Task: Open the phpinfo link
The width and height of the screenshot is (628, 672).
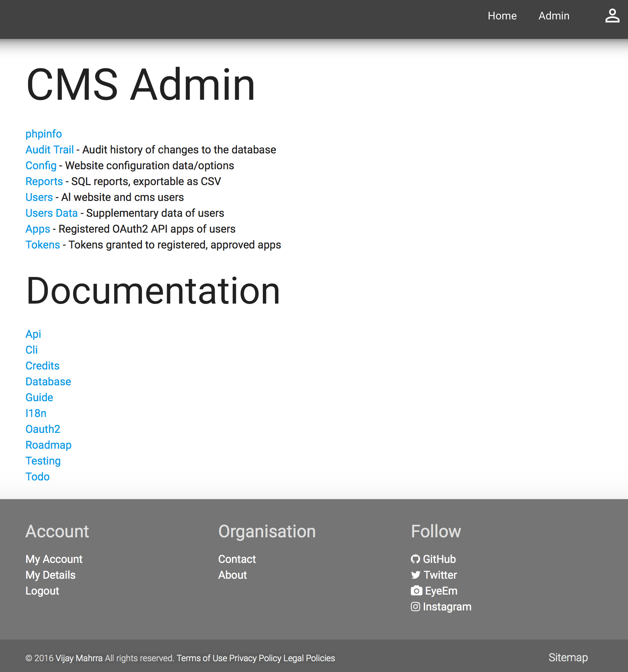Action: (44, 134)
